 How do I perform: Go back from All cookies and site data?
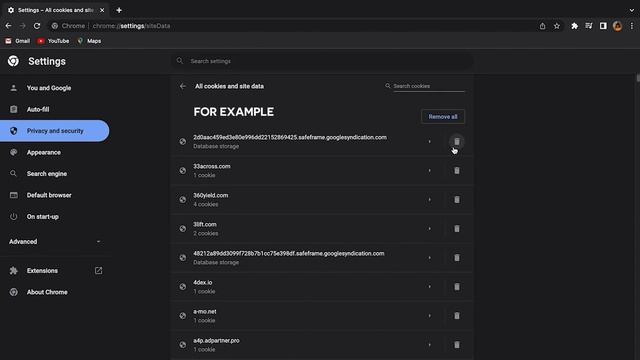click(183, 86)
